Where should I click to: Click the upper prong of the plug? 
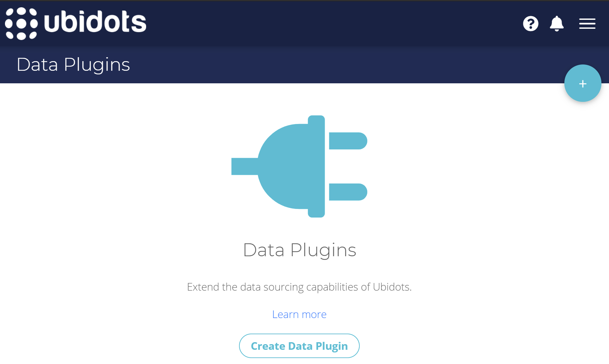click(348, 141)
